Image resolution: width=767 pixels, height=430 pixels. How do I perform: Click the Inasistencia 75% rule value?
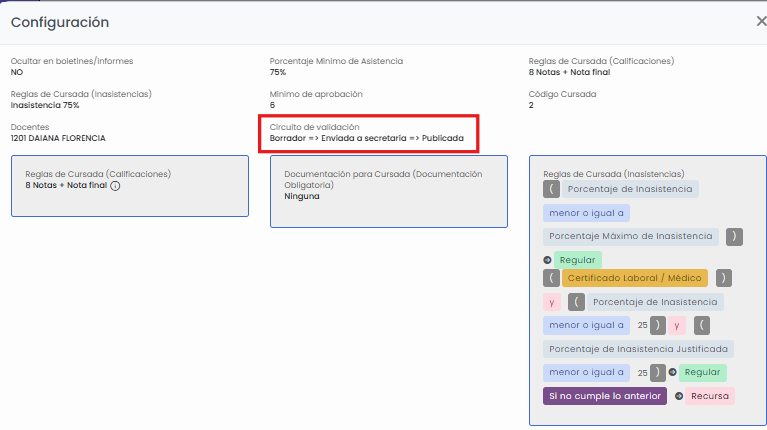45,105
